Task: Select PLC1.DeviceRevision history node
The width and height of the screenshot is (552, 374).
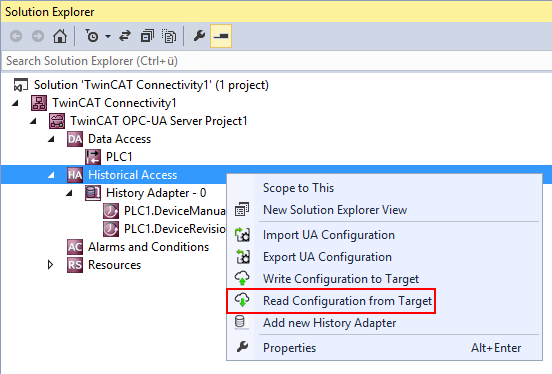Action: (175, 229)
